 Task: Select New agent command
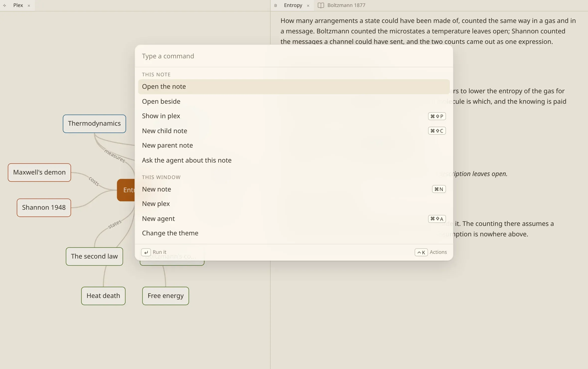tap(294, 218)
